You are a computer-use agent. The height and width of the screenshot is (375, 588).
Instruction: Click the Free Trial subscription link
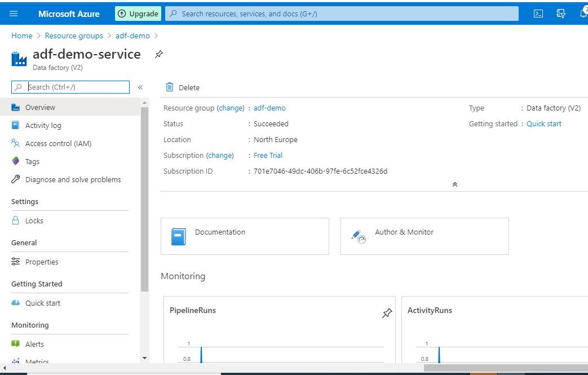click(x=268, y=156)
